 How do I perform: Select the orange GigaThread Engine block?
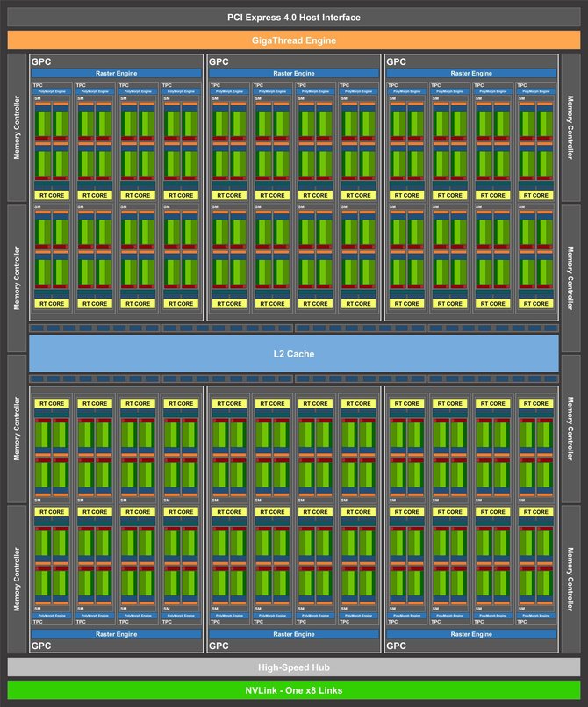pyautogui.click(x=294, y=40)
